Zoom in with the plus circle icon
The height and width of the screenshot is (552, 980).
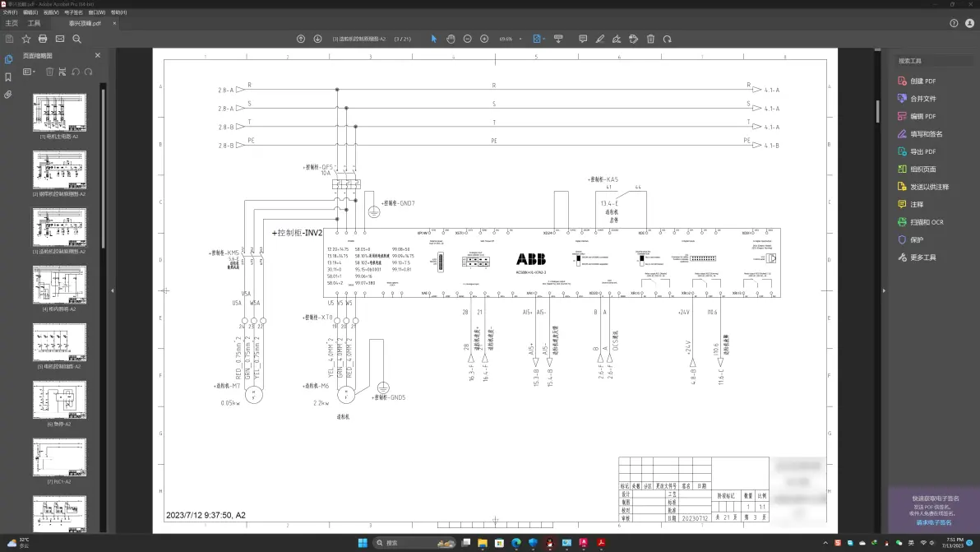[484, 39]
